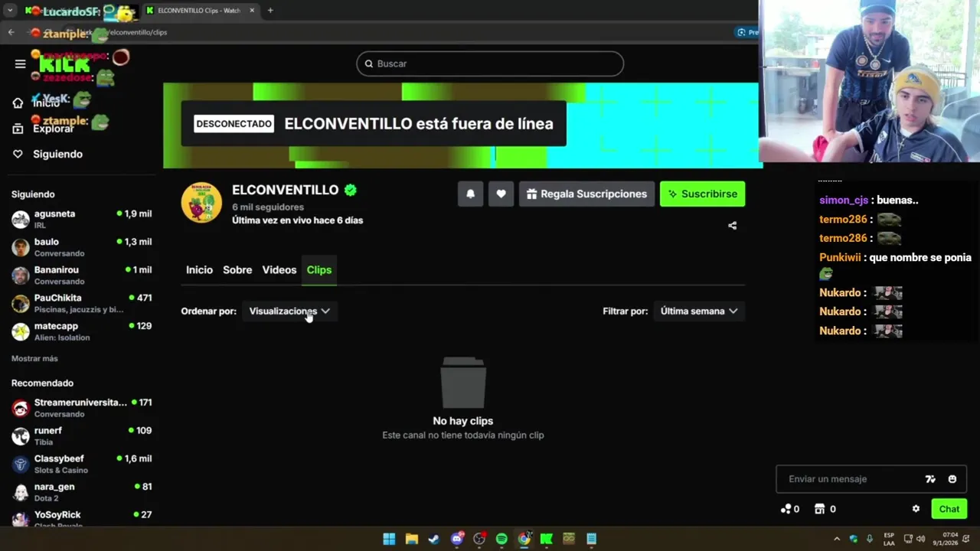Click the PauChikita avatar in sidebar
This screenshot has width=980, height=551.
[x=21, y=304]
